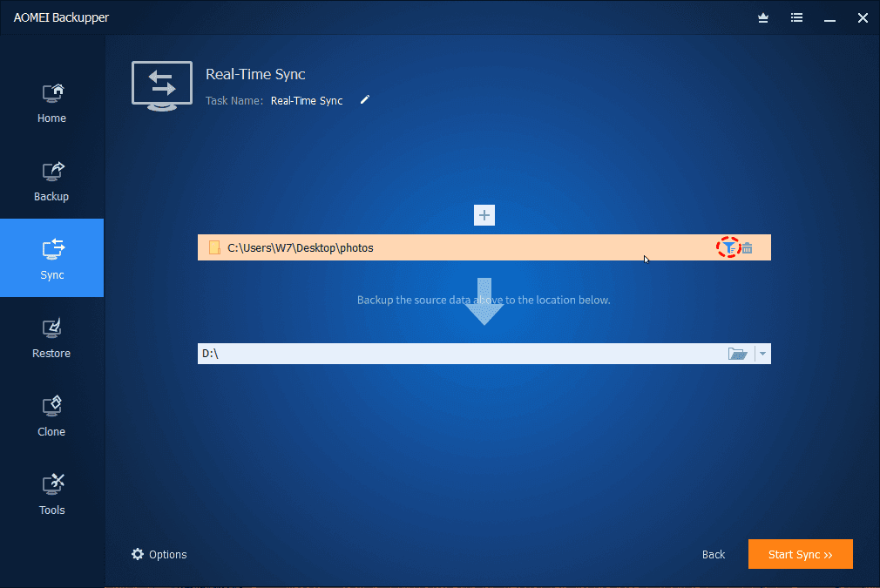Image resolution: width=880 pixels, height=588 pixels.
Task: Click the D:\ destination path field
Action: click(x=462, y=354)
